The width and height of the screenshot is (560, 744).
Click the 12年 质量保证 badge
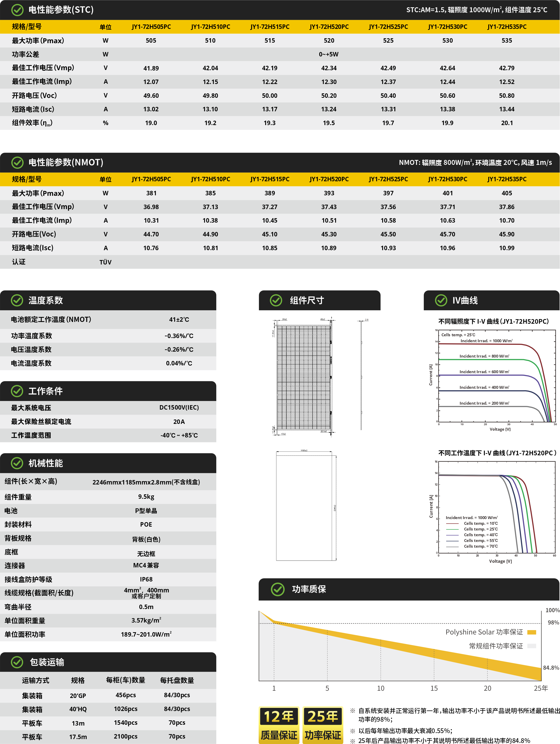279,725
